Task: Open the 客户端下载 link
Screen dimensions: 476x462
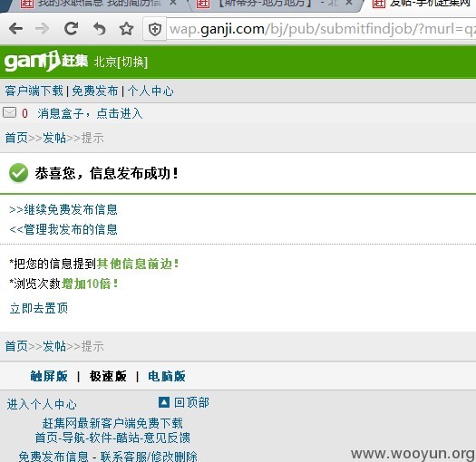Action: point(34,91)
